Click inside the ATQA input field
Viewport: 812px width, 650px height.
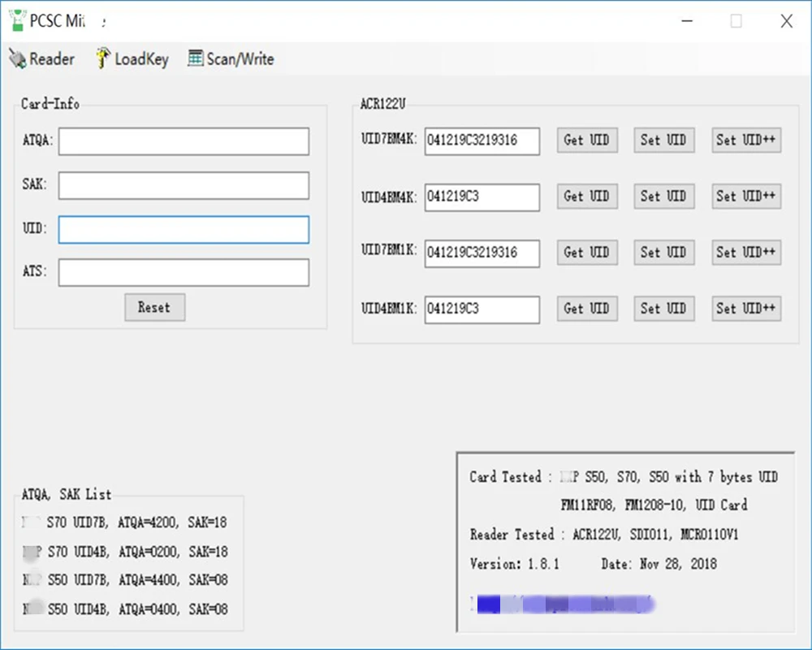click(x=183, y=141)
